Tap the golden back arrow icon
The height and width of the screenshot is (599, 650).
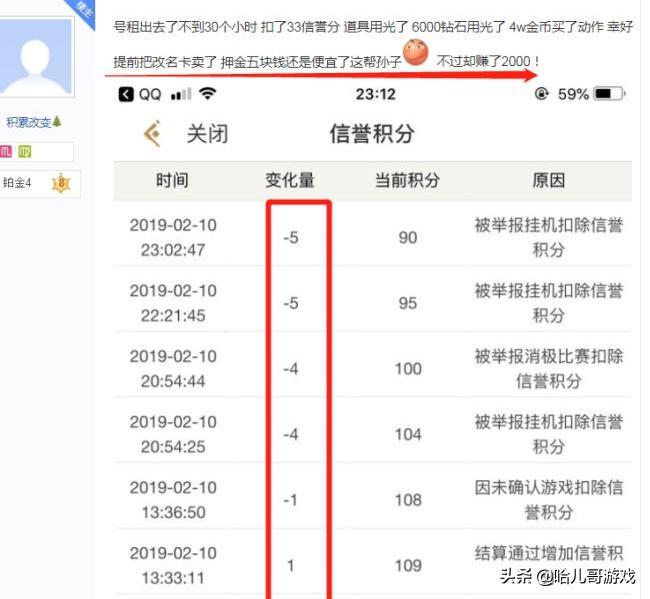(153, 134)
